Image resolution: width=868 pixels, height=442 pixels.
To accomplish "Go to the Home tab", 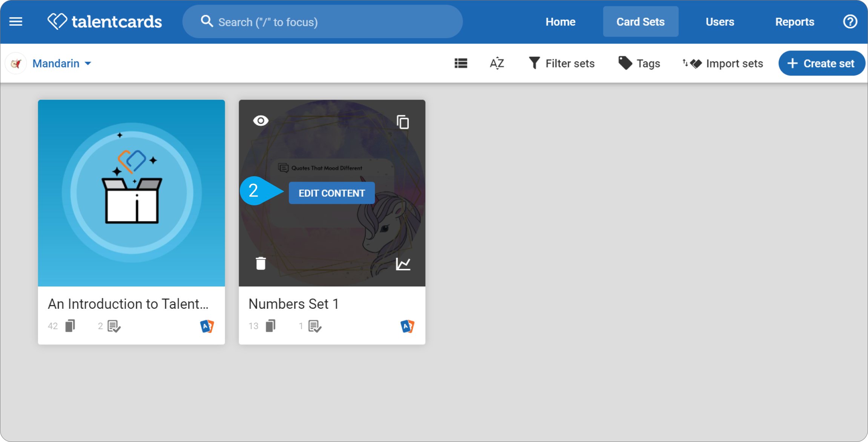I will [x=560, y=22].
